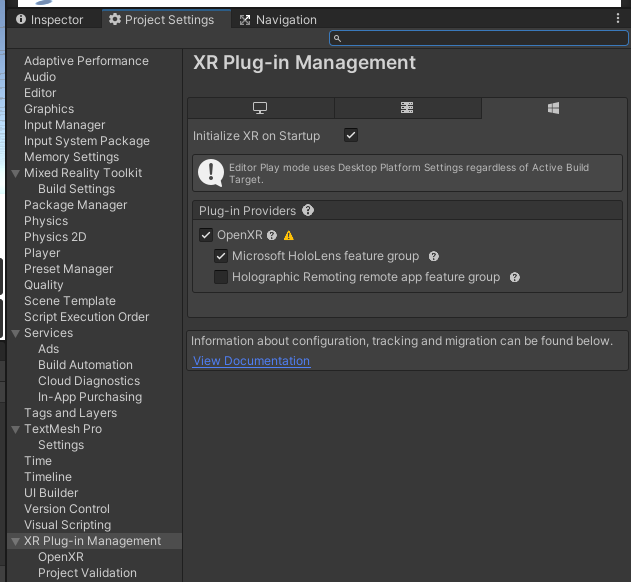Open Player settings
631x582 pixels.
(42, 253)
